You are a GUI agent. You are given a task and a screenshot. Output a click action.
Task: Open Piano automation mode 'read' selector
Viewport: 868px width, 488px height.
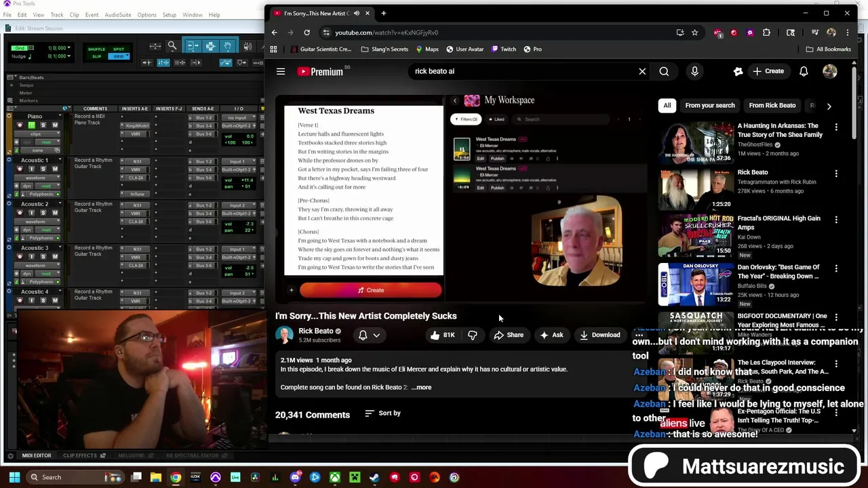click(x=47, y=142)
